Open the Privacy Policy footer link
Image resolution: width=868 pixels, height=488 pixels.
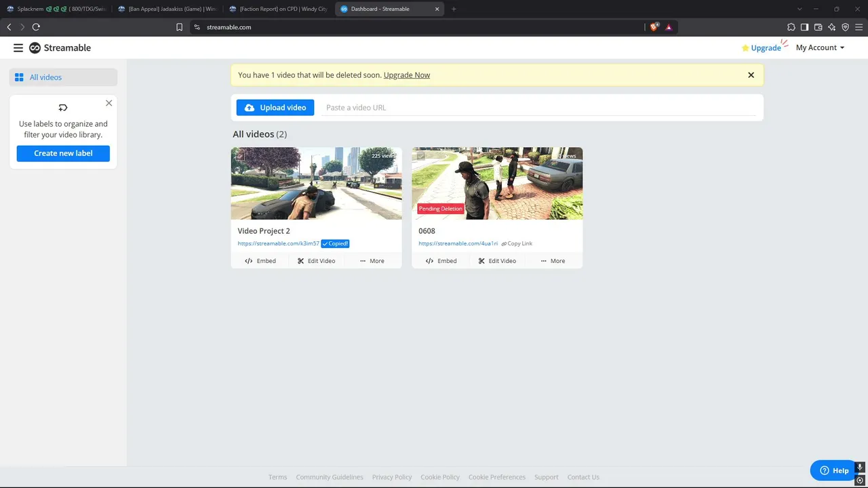click(x=392, y=477)
